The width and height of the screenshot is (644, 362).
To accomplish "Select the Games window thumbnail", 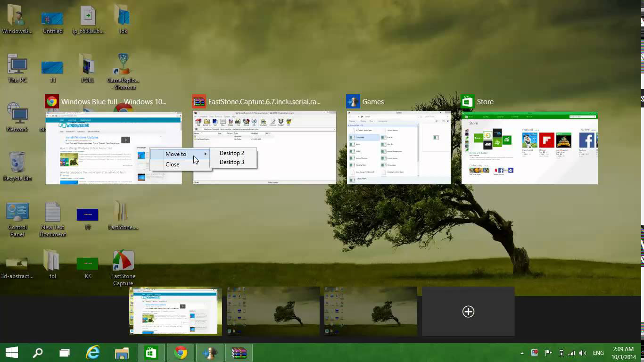I will (399, 148).
